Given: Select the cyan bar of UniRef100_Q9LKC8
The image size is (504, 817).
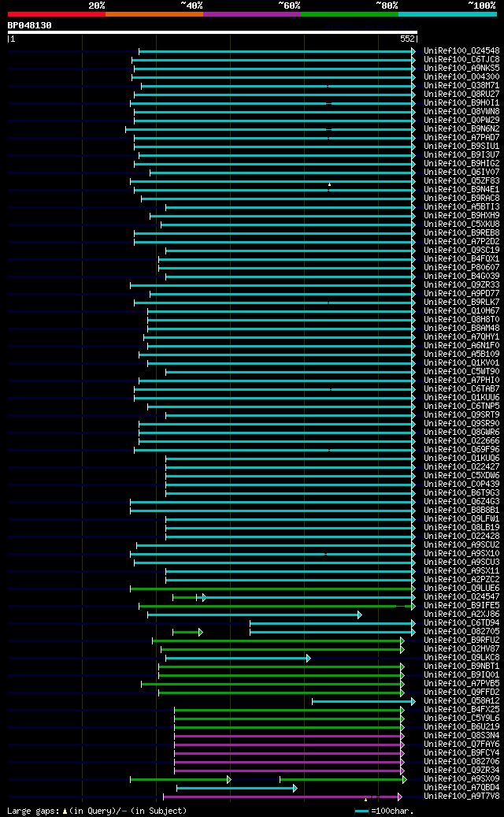Looking at the screenshot, I should tap(236, 658).
